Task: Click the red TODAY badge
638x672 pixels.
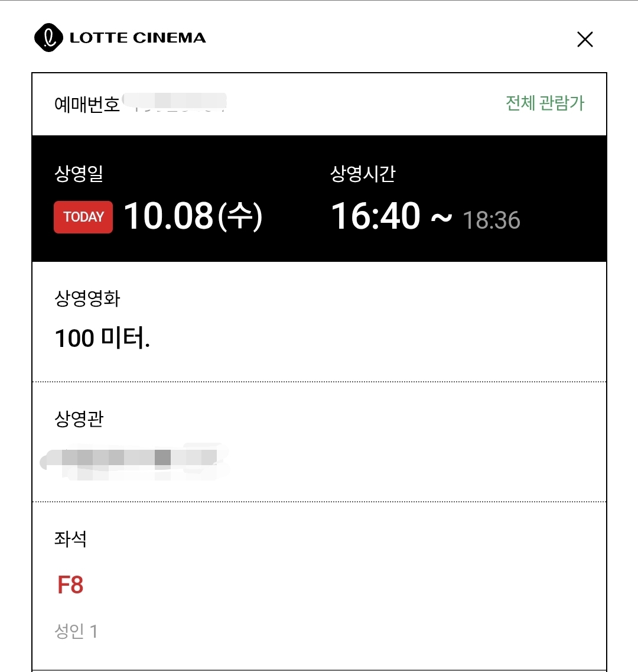Action: (x=83, y=217)
